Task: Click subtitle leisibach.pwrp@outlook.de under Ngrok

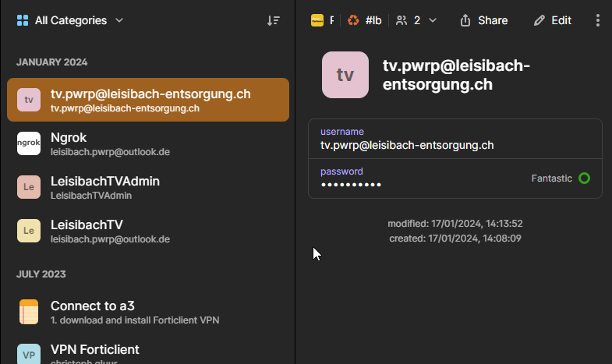Action: (x=110, y=152)
